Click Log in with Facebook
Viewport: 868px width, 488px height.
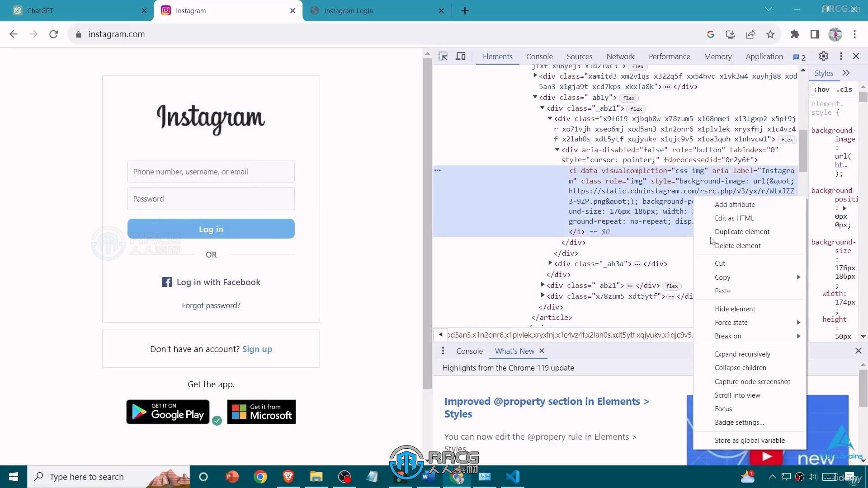(211, 282)
